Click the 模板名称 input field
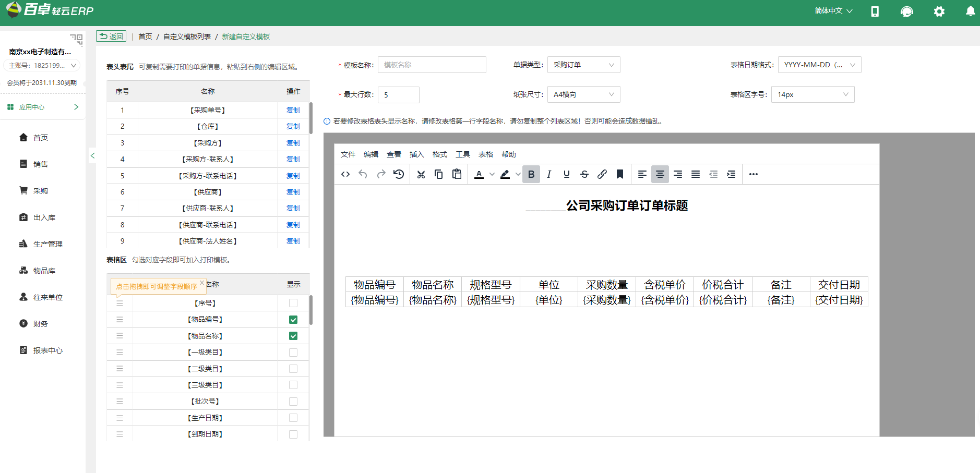The height and width of the screenshot is (473, 980). click(x=432, y=65)
